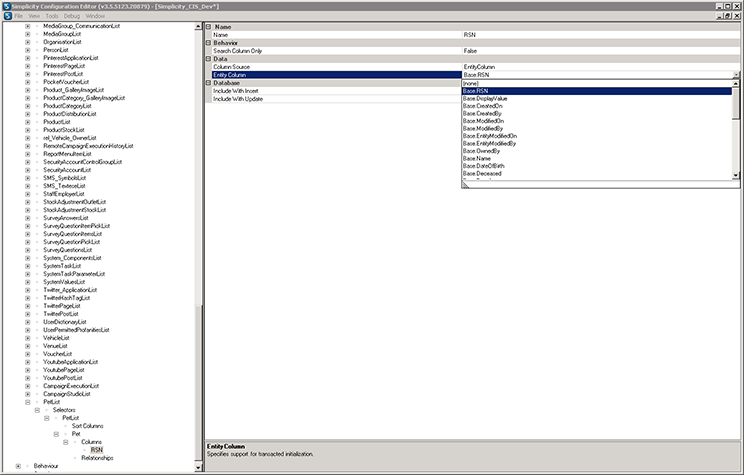Image resolution: width=744 pixels, height=475 pixels.
Task: Select the ReportMenuItemList tree item
Action: 67,154
